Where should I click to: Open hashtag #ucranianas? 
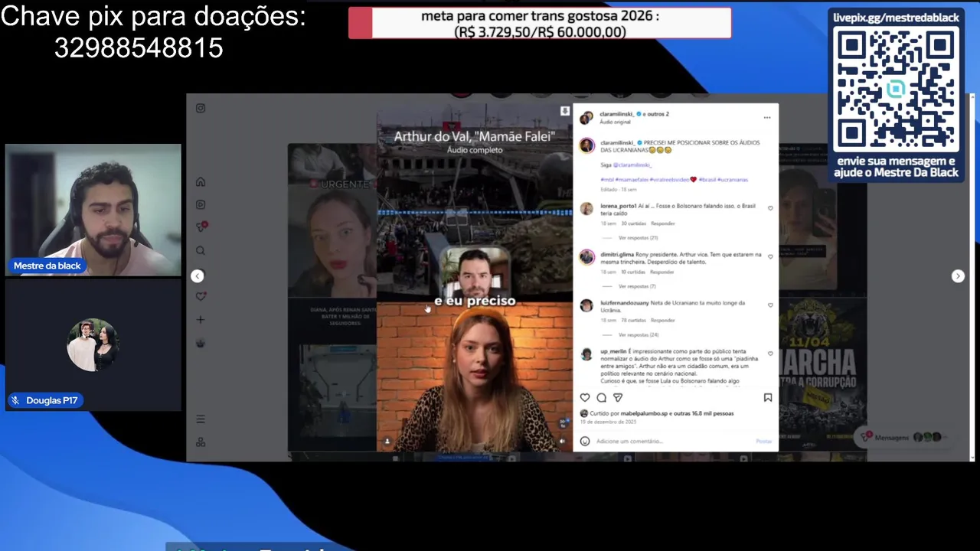click(x=733, y=180)
